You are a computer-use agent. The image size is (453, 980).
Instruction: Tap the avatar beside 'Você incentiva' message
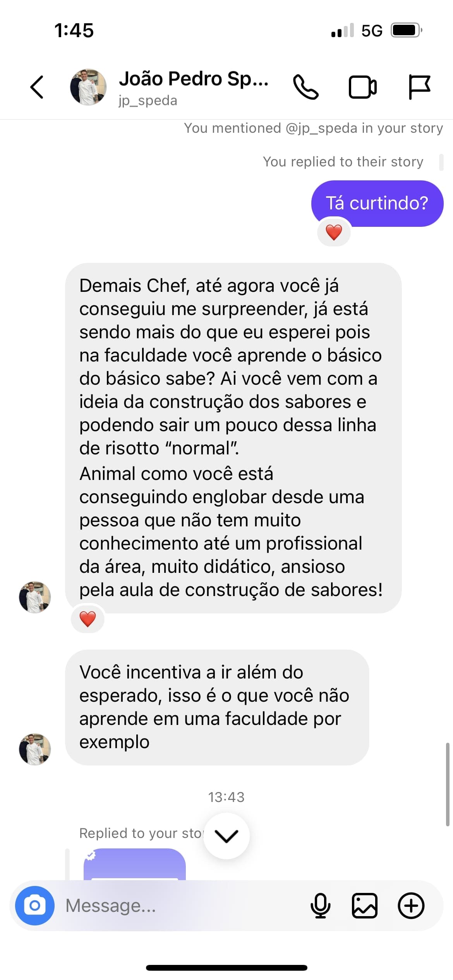(x=35, y=749)
